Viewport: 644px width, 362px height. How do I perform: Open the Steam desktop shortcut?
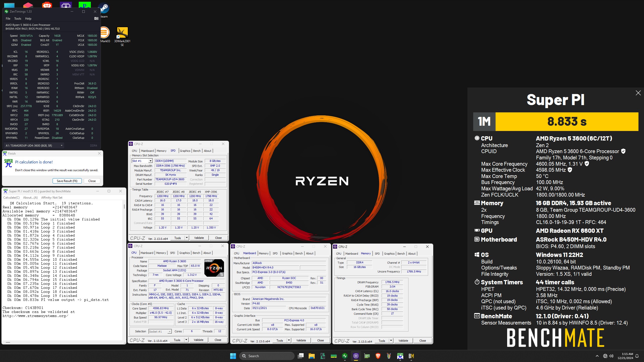click(104, 11)
